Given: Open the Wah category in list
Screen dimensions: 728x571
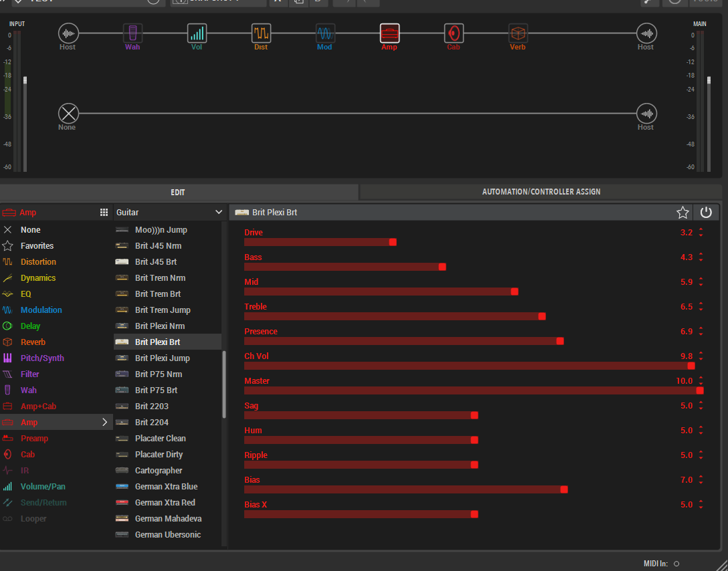Looking at the screenshot, I should coord(56,390).
